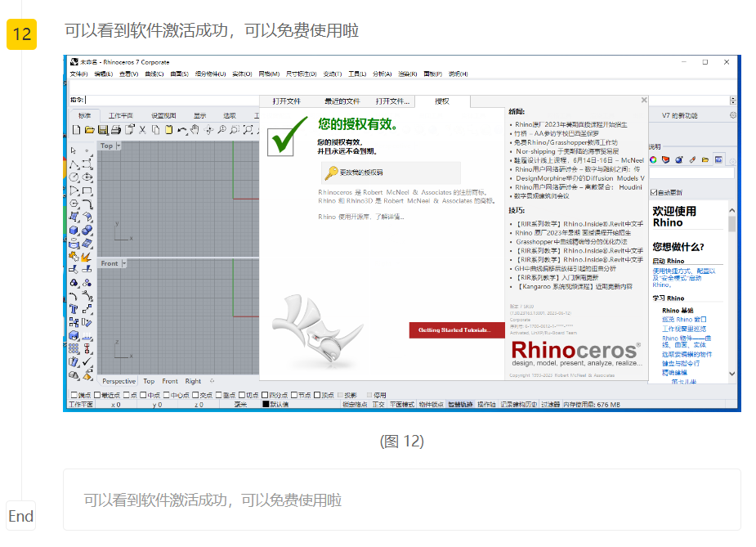
Task: Toggle 锁定格点 in the status bar
Action: pos(355,405)
